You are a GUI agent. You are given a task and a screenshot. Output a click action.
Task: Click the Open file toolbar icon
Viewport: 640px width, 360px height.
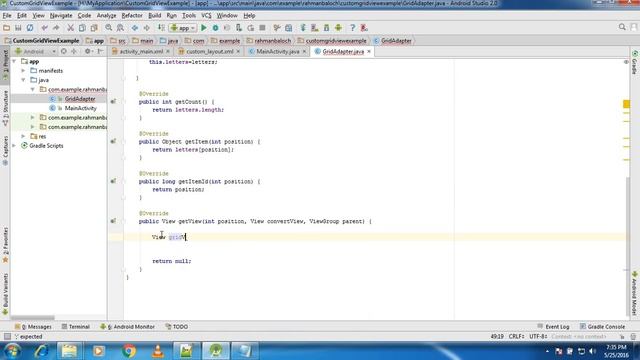(6, 28)
